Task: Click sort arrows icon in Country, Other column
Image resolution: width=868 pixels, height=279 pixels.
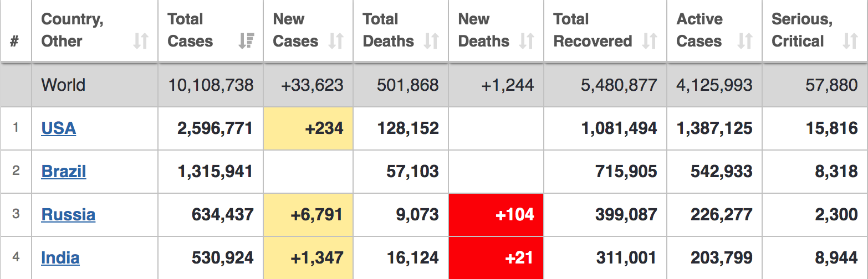Action: [x=141, y=42]
